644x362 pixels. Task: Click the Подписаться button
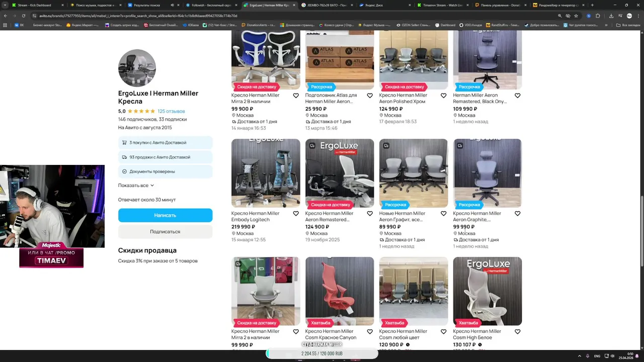tap(165, 232)
